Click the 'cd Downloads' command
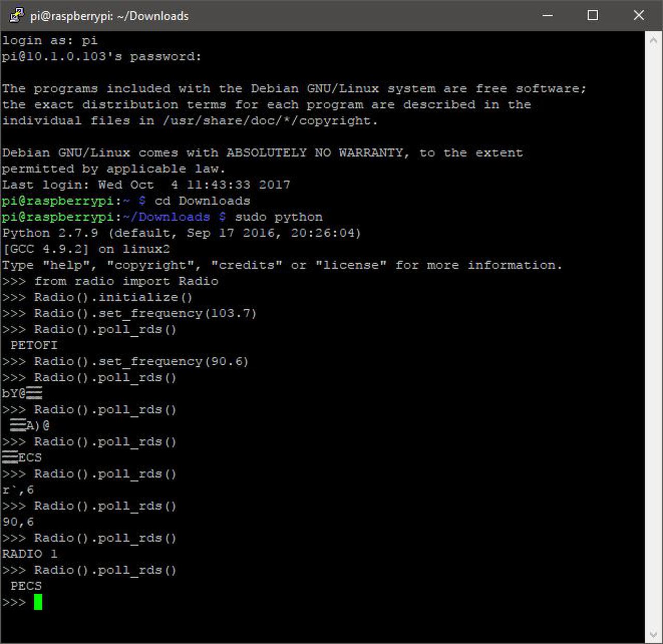The width and height of the screenshot is (663, 644). (x=203, y=201)
